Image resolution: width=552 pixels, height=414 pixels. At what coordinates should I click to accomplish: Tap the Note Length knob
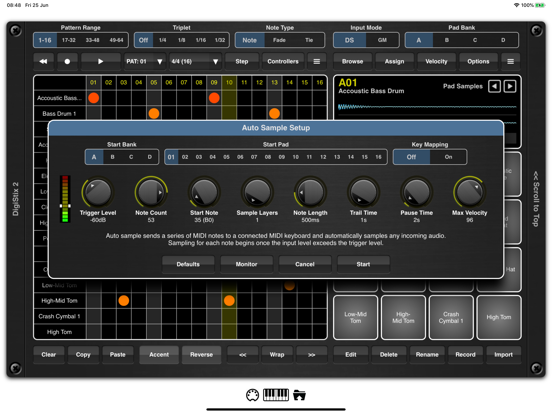tap(310, 192)
